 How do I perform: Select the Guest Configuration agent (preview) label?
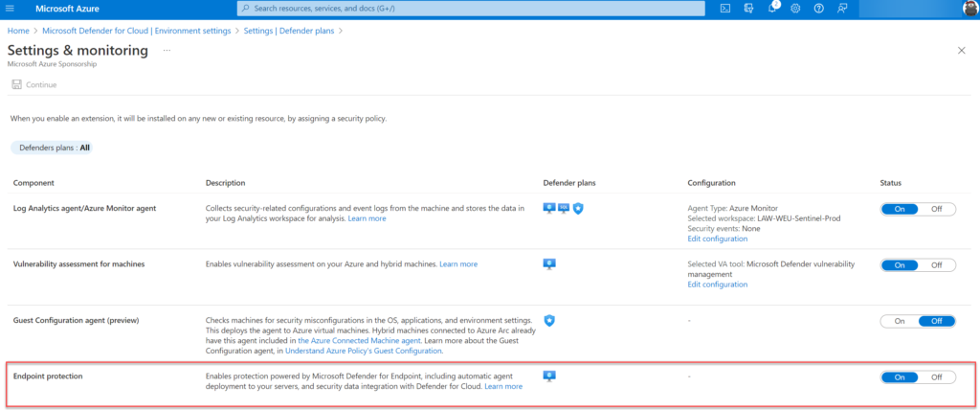[76, 321]
